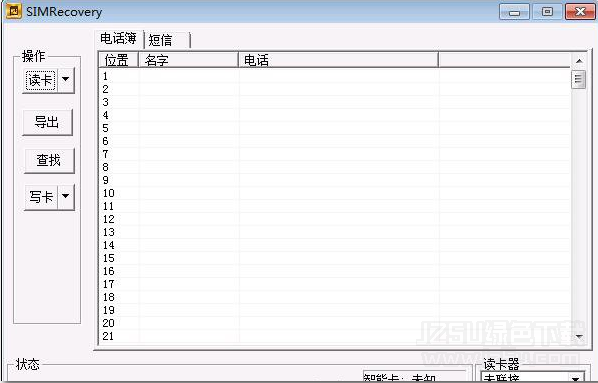Image resolution: width=598 pixels, height=383 pixels.
Task: Select row 20 in the phonebook list
Action: pyautogui.click(x=334, y=323)
